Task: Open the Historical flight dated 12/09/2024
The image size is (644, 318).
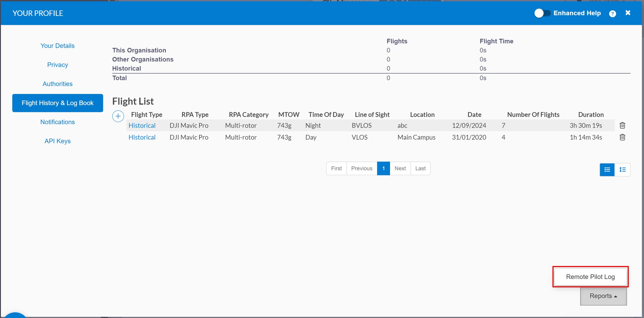Action: tap(142, 125)
